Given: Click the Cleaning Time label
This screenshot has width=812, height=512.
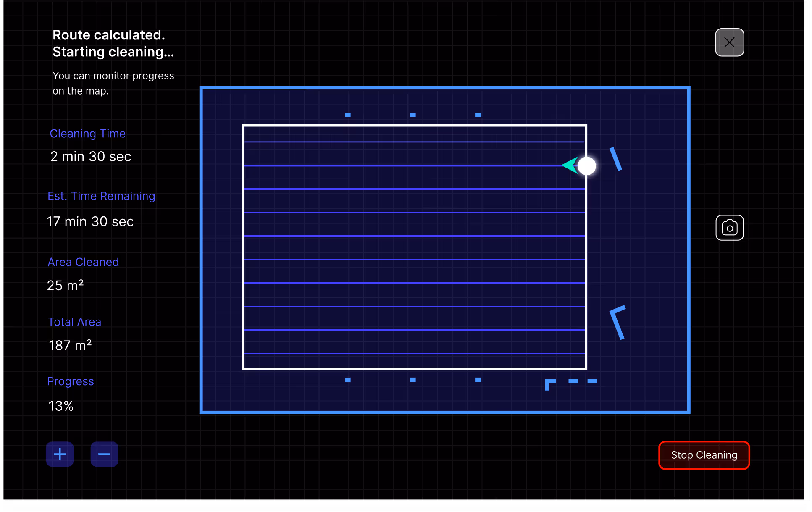Looking at the screenshot, I should [87, 134].
